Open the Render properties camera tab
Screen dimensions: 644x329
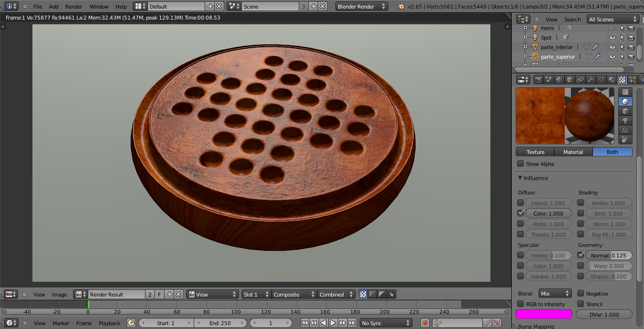(539, 80)
